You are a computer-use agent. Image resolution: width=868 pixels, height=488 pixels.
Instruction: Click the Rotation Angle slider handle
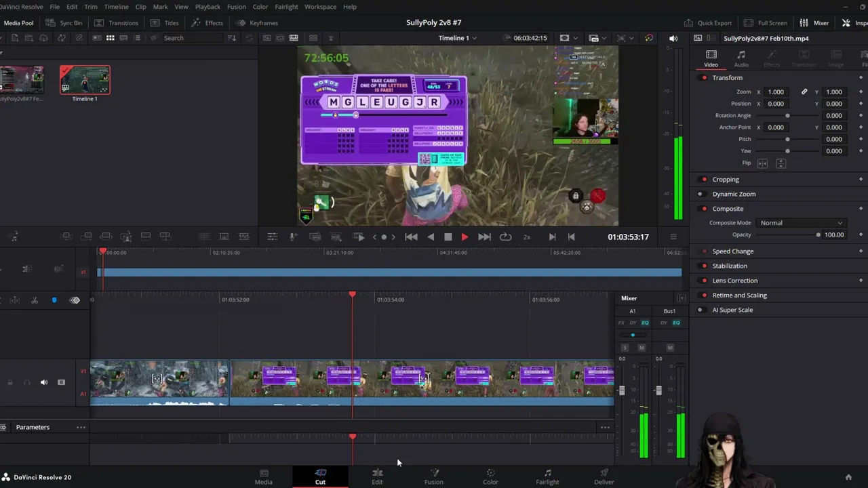click(x=787, y=116)
